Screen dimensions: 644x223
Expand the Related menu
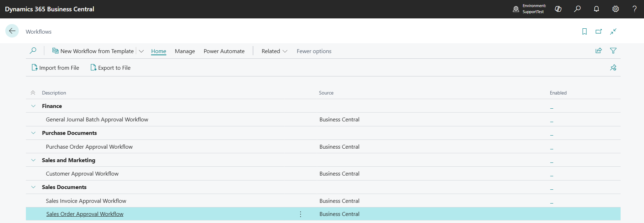[x=274, y=51]
